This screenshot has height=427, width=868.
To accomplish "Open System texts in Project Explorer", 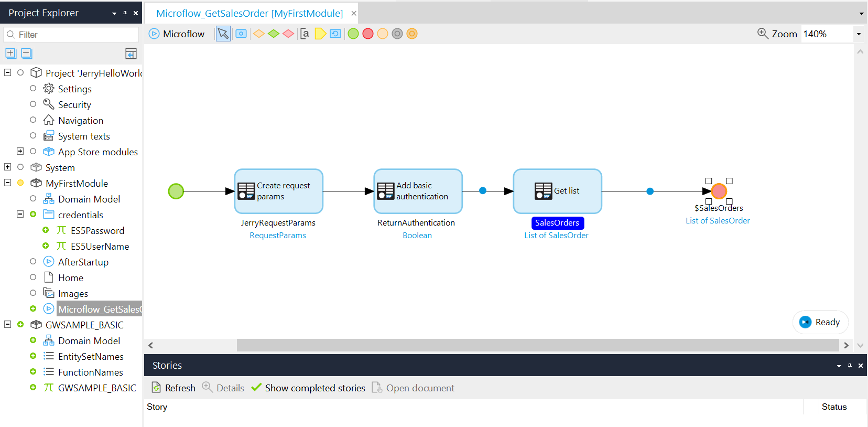I will (84, 136).
